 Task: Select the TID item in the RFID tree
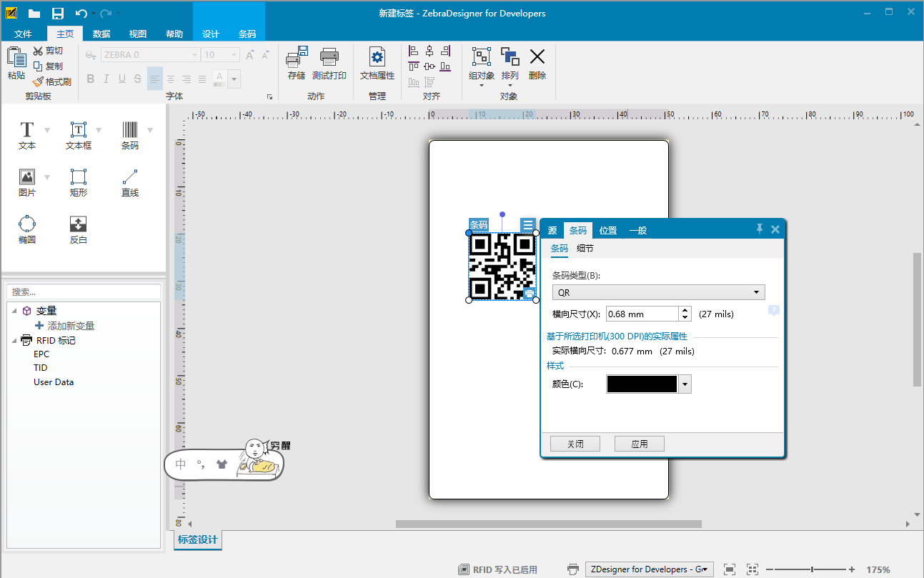[x=40, y=367]
